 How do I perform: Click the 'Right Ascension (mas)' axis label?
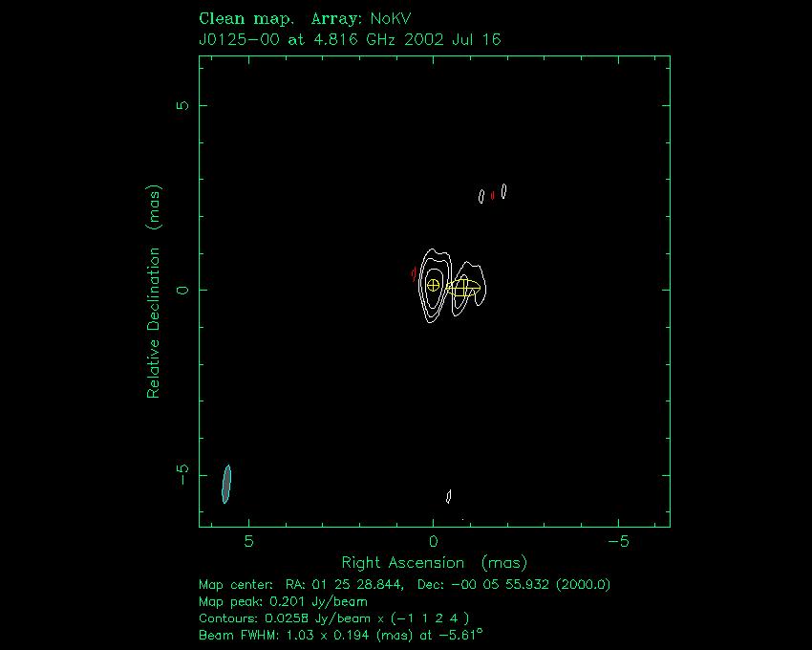(435, 563)
